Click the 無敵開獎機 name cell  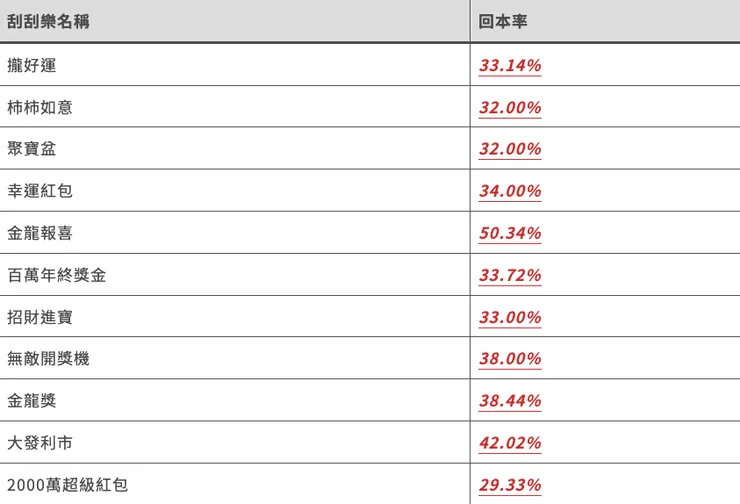tap(48, 359)
